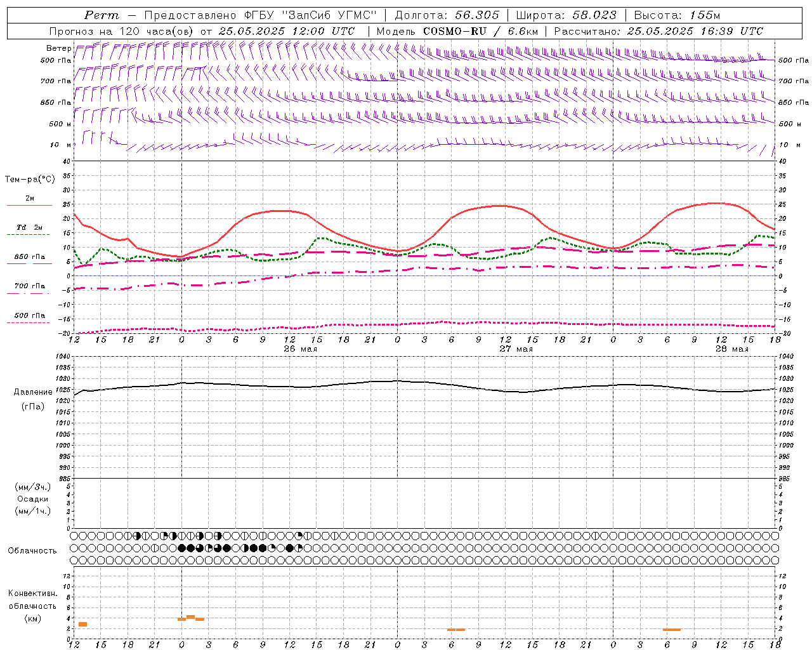Screen dimensions: 812x650
Task: Click the orange convective bar at chart start
Action: [x=82, y=625]
